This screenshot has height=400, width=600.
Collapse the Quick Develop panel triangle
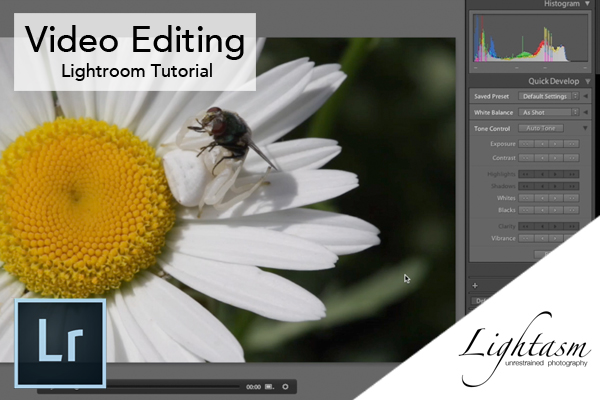click(587, 81)
